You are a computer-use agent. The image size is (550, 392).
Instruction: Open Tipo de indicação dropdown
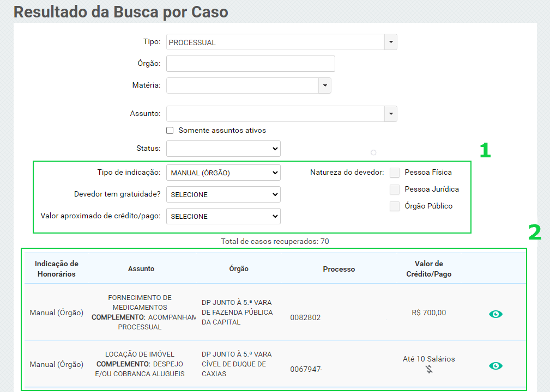click(x=223, y=173)
